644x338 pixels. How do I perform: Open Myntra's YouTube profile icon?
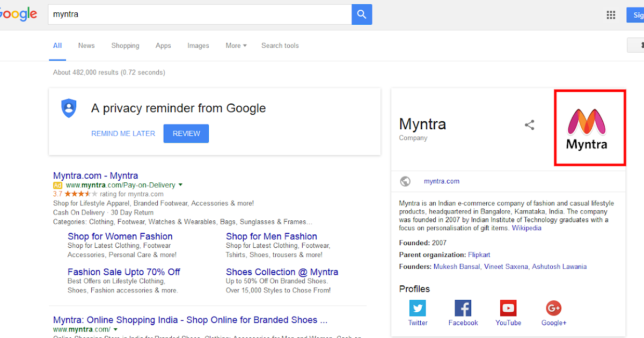tap(508, 308)
